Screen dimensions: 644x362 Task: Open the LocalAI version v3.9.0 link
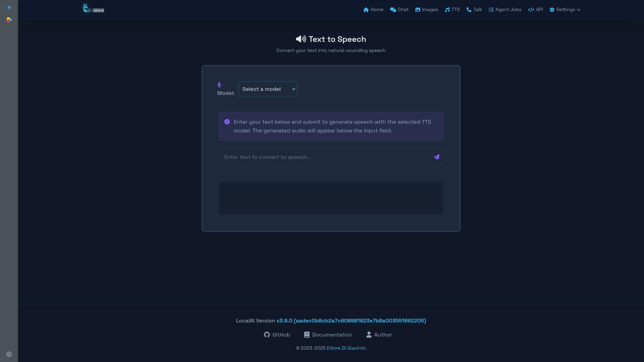[x=351, y=321]
